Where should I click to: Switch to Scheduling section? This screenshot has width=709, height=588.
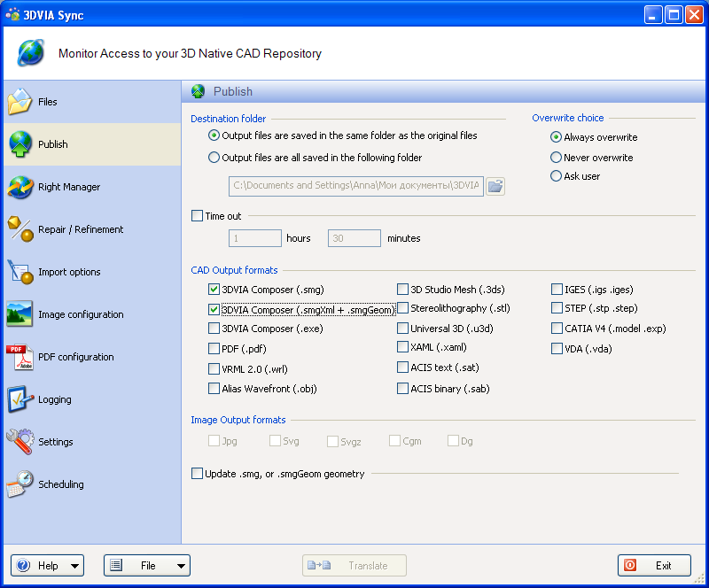[x=92, y=484]
